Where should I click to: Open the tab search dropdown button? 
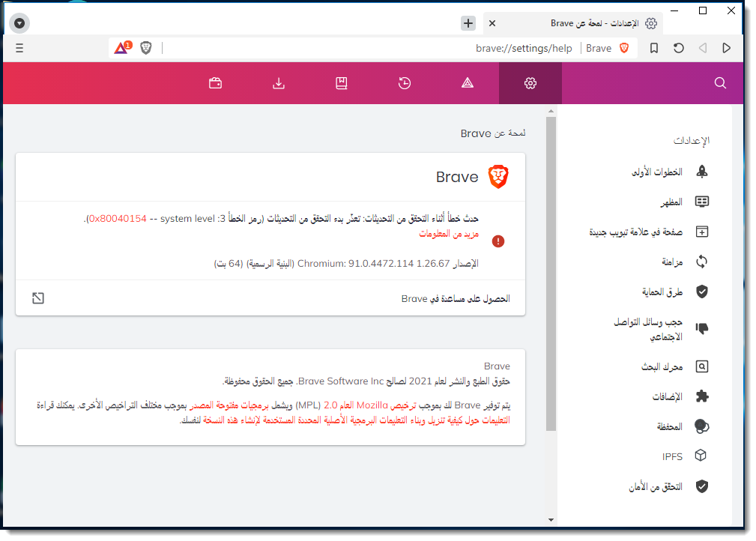point(19,23)
